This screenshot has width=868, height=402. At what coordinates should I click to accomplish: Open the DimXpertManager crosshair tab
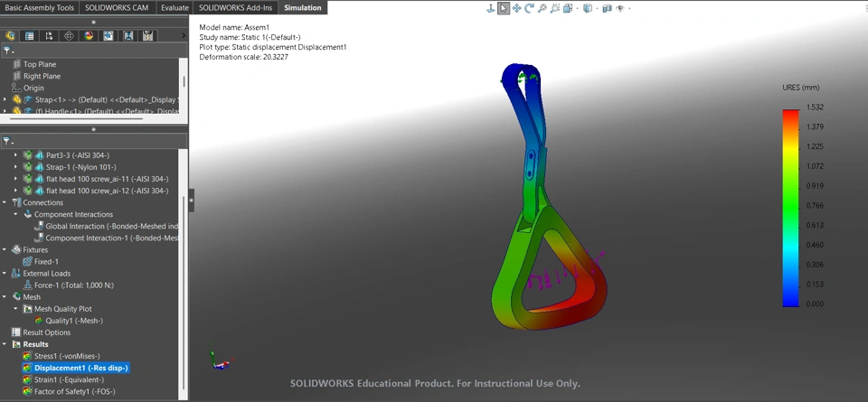[69, 35]
